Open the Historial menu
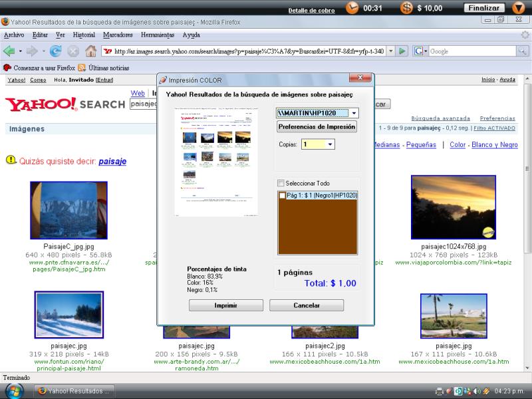This screenshot has width=532, height=399. 84,35
